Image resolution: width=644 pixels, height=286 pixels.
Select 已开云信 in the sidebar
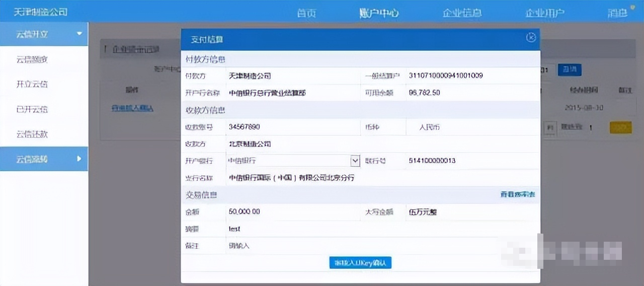click(x=32, y=109)
